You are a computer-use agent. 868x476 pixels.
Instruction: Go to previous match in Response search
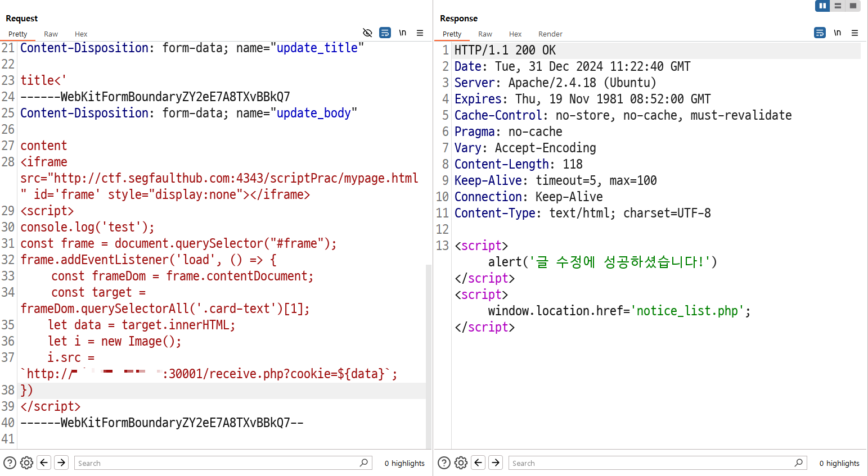(x=478, y=463)
